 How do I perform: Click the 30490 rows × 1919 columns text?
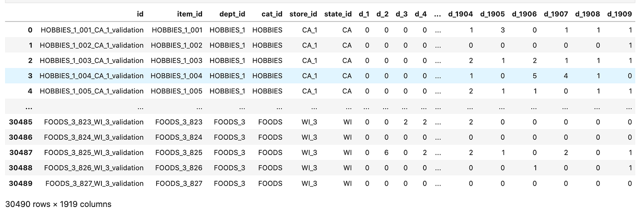(x=58, y=204)
